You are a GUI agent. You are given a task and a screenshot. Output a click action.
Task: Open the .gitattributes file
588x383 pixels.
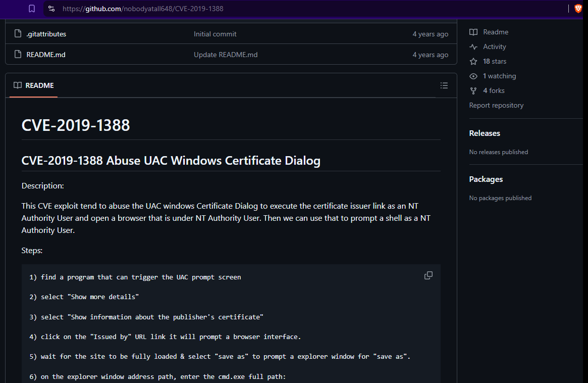pos(46,34)
